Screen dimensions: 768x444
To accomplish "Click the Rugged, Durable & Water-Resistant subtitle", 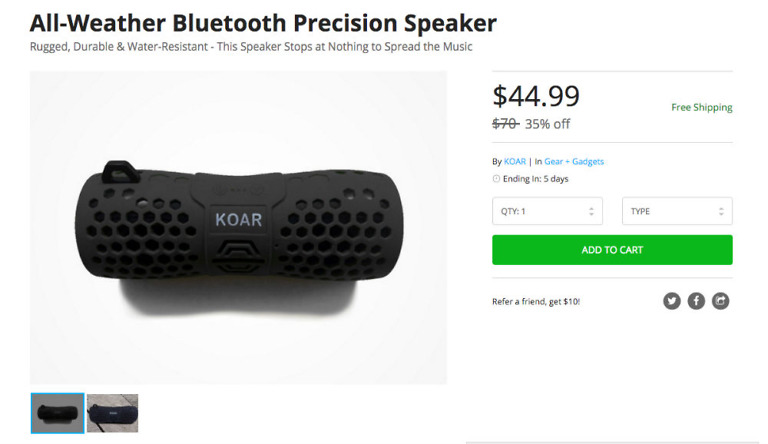I will coord(251,47).
